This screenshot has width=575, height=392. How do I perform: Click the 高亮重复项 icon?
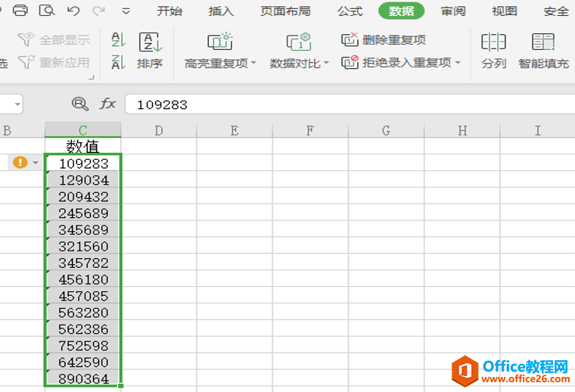pos(220,41)
